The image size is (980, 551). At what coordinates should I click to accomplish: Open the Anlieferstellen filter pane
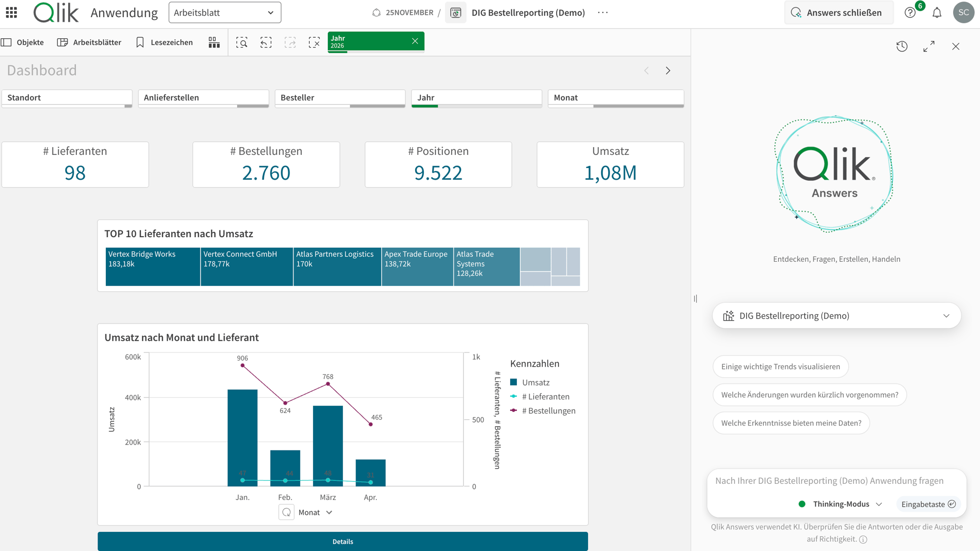(x=203, y=98)
